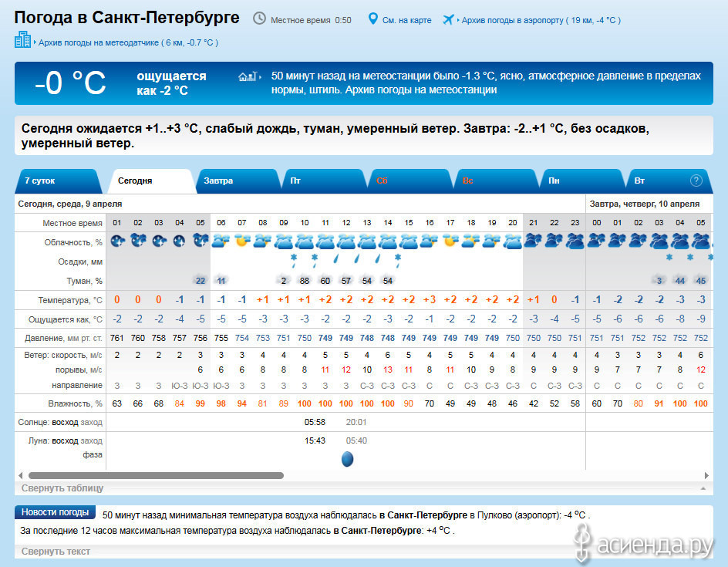Screen dimensions: 728x567
Task: Click the sunrise time "05:58"
Action: pyautogui.click(x=315, y=422)
